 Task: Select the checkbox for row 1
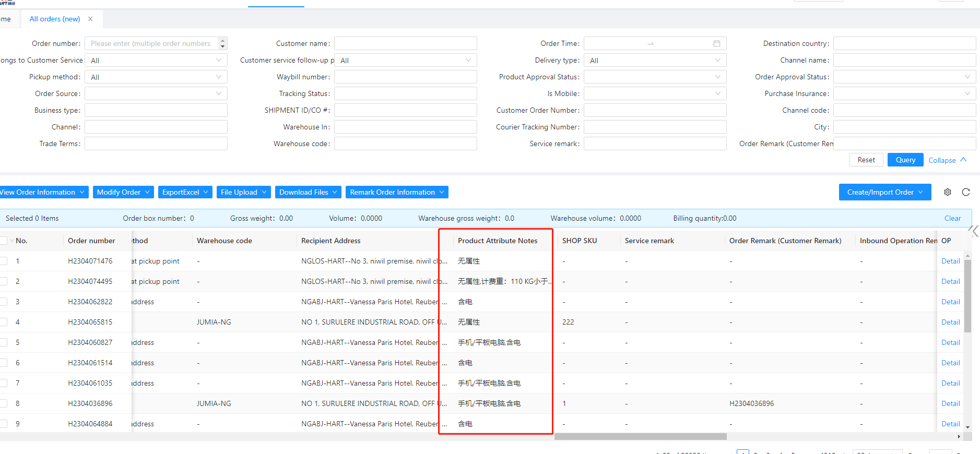[4, 261]
